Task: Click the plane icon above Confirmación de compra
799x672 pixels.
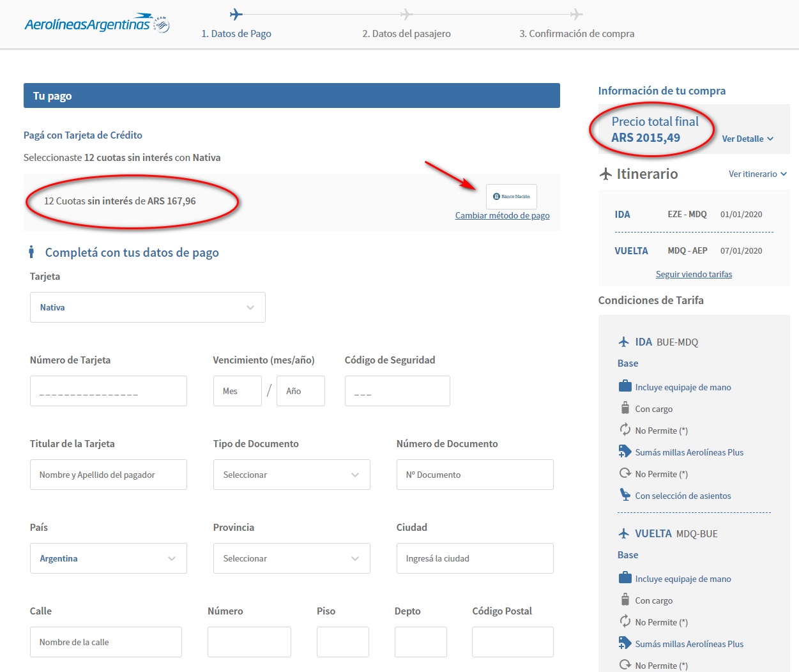Action: [576, 14]
